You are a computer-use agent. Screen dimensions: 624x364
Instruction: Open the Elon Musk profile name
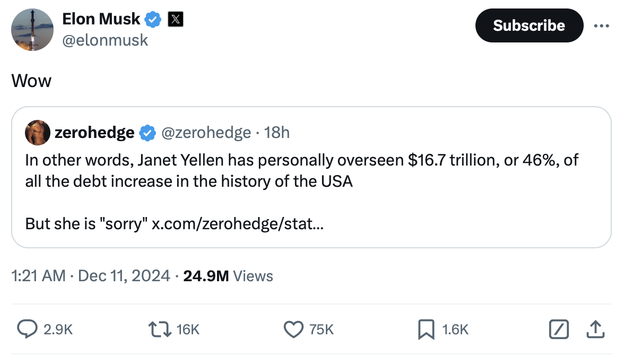[x=101, y=19]
